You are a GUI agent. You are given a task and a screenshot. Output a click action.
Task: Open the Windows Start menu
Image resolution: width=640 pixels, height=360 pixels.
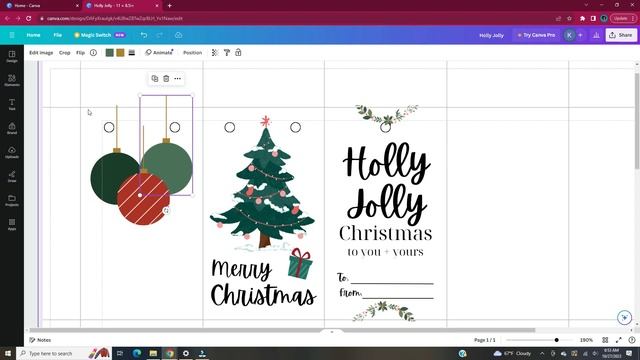click(7, 353)
